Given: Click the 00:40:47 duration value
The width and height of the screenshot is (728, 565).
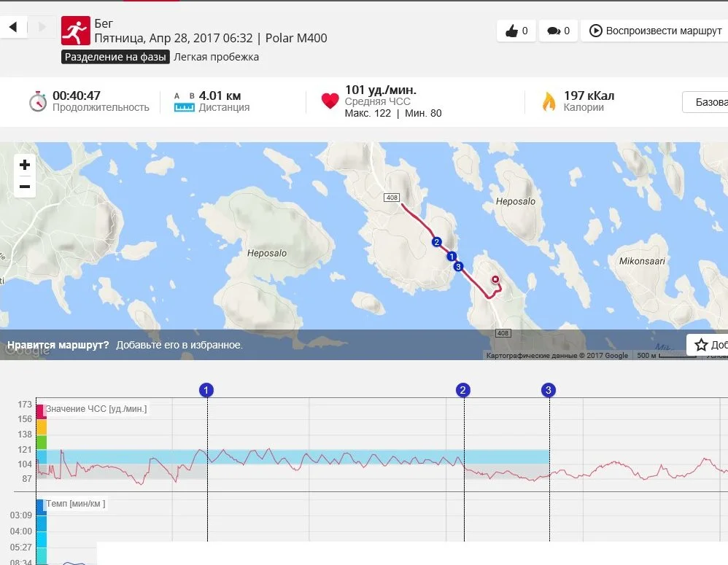Looking at the screenshot, I should point(76,96).
